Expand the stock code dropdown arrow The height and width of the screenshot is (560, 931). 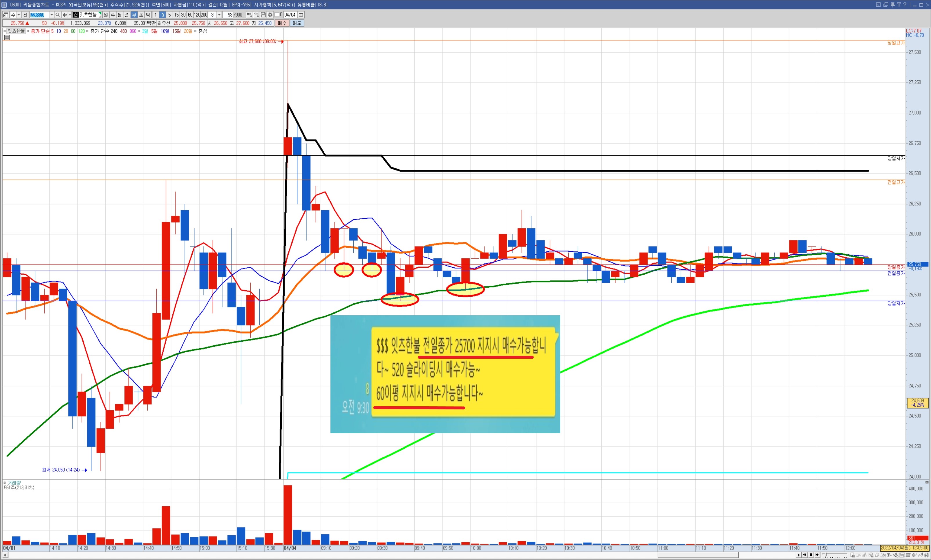[52, 15]
